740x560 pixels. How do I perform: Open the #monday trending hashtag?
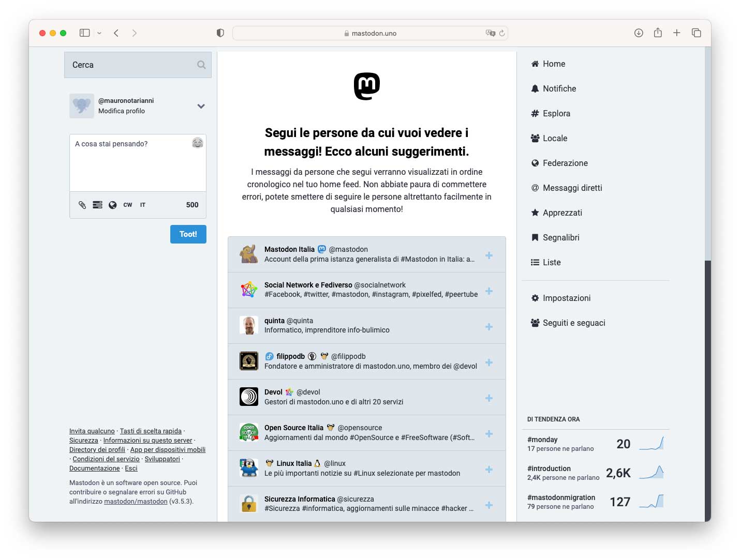point(542,440)
